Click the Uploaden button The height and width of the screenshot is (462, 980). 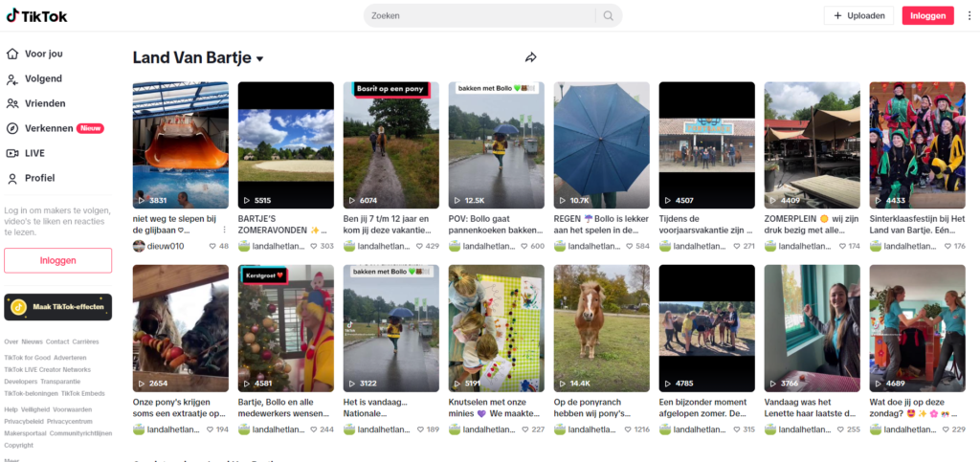click(858, 15)
